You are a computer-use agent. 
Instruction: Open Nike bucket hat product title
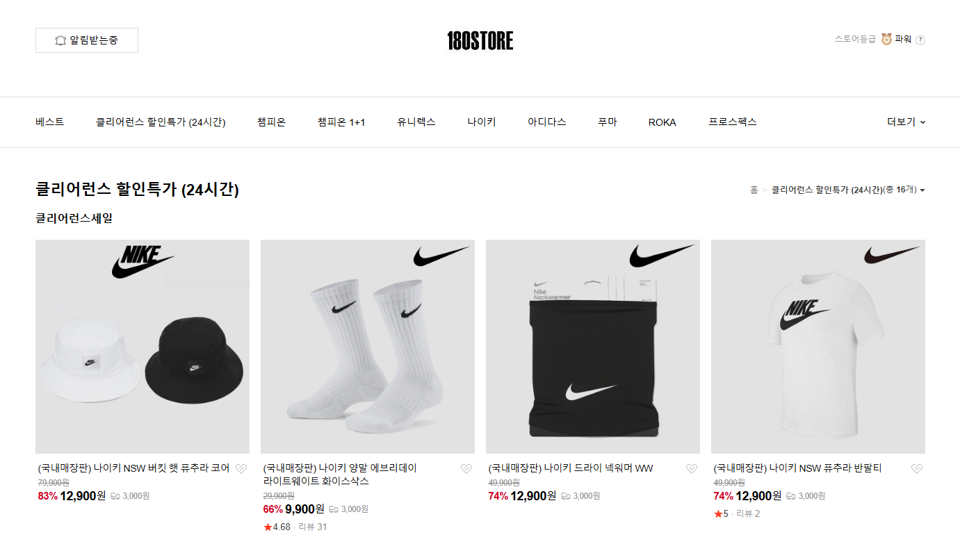pyautogui.click(x=133, y=468)
